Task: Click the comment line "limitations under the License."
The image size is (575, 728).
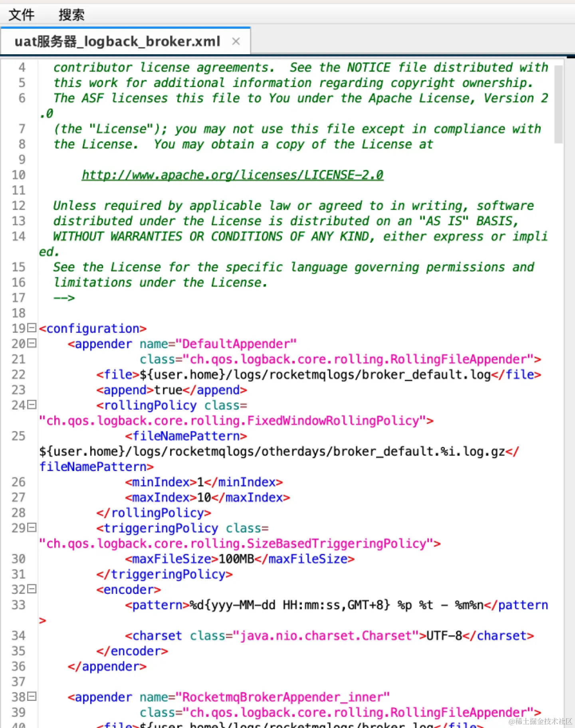Action: click(161, 283)
